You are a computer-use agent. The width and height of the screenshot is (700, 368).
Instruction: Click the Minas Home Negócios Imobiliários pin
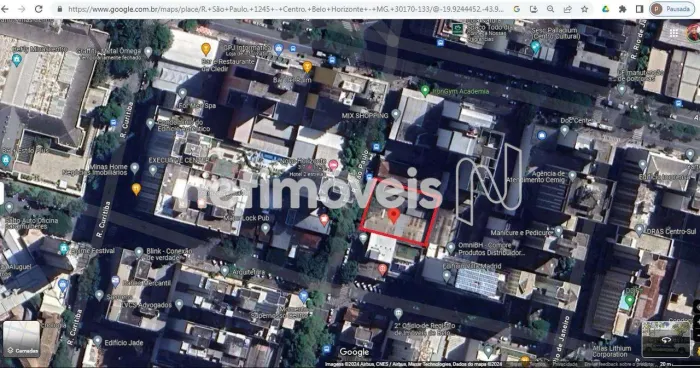[x=134, y=168]
